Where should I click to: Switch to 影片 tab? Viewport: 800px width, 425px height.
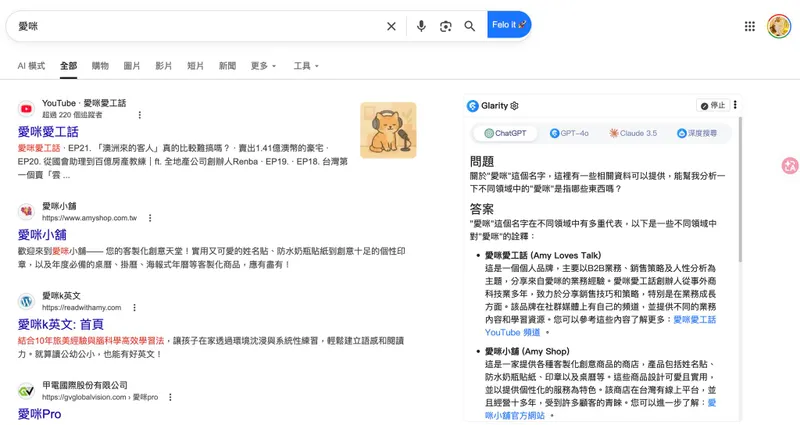163,66
